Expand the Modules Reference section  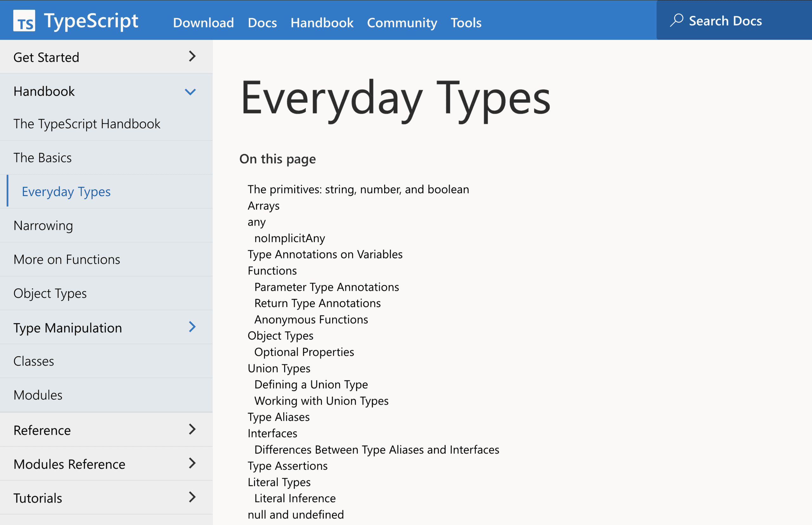(x=192, y=464)
